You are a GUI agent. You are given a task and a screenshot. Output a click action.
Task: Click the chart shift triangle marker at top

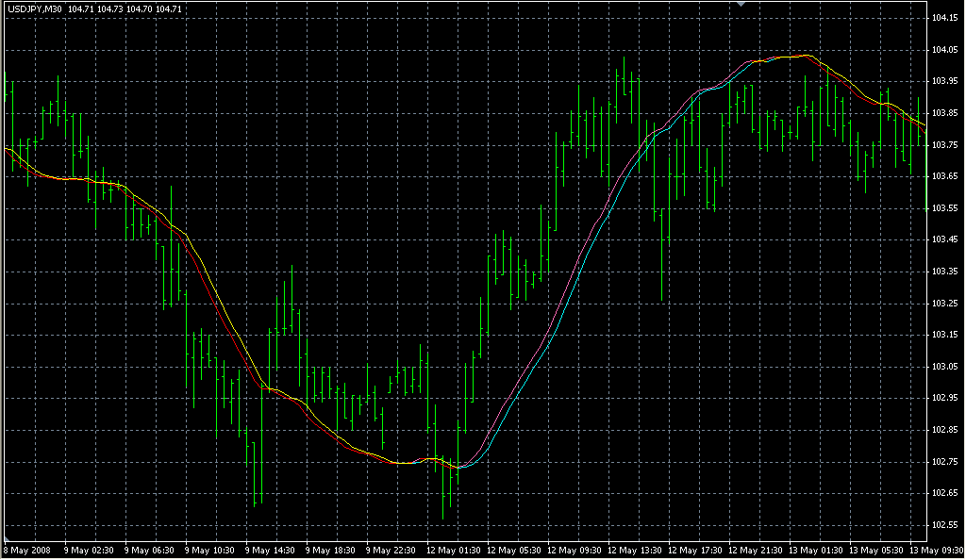[742, 5]
